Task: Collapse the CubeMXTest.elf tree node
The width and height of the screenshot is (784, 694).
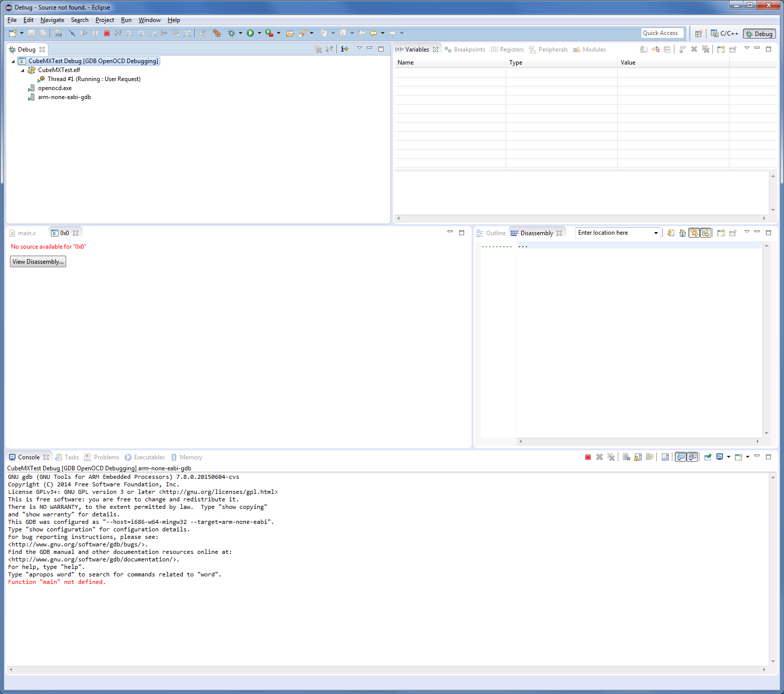Action: [x=23, y=71]
